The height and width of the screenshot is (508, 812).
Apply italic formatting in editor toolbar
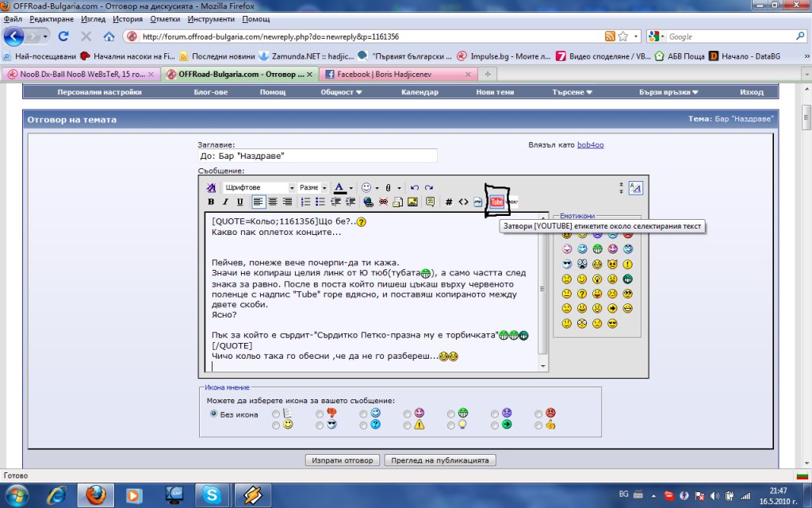225,202
